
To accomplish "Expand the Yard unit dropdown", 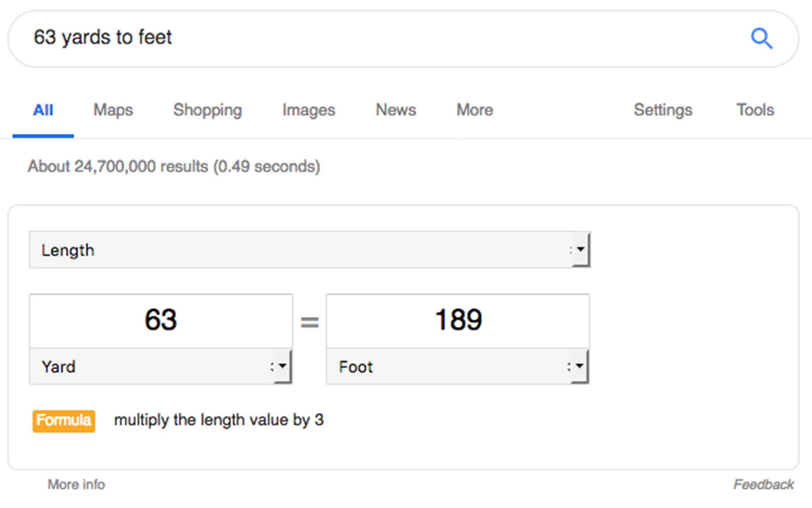I will pyautogui.click(x=161, y=366).
